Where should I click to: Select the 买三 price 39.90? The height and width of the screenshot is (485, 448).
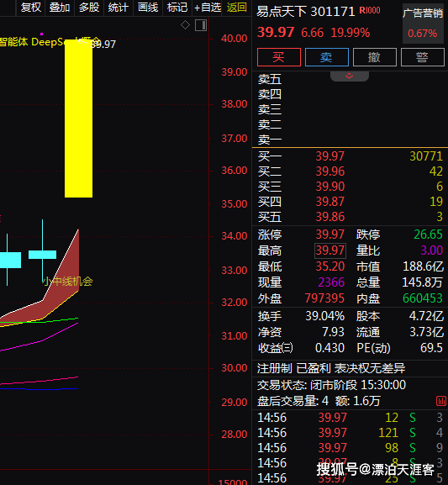pos(329,187)
